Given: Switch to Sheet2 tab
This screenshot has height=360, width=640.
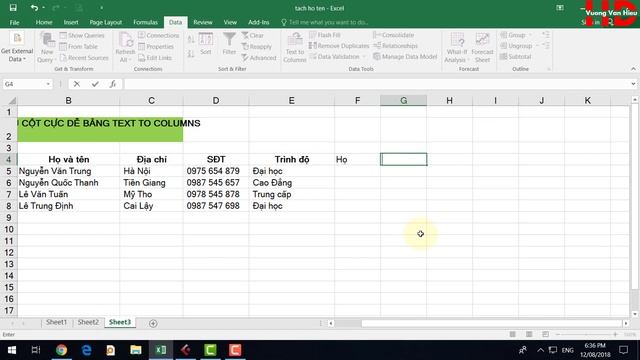Looking at the screenshot, I should (x=88, y=322).
